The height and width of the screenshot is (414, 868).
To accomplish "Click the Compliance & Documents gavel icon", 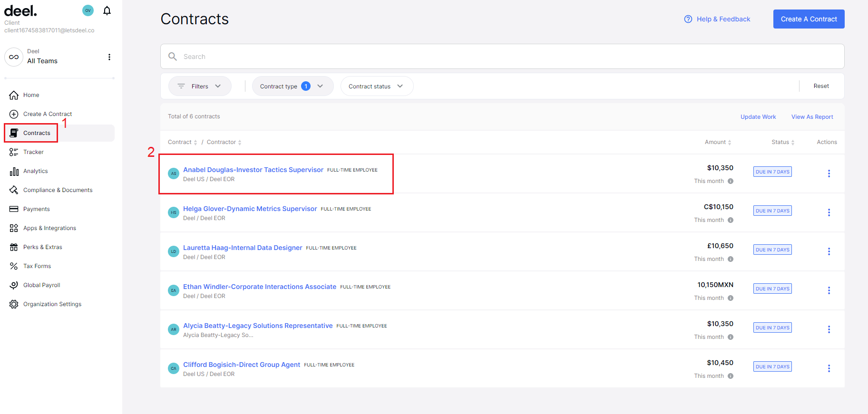I will [x=14, y=190].
